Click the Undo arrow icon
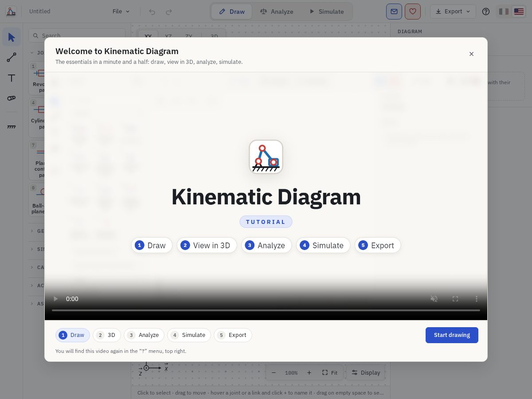Image resolution: width=532 pixels, height=399 pixels. pos(152,12)
